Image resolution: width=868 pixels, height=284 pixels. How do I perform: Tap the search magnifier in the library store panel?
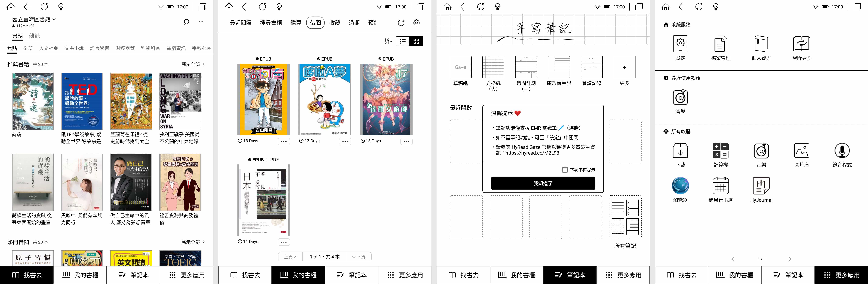coord(186,22)
